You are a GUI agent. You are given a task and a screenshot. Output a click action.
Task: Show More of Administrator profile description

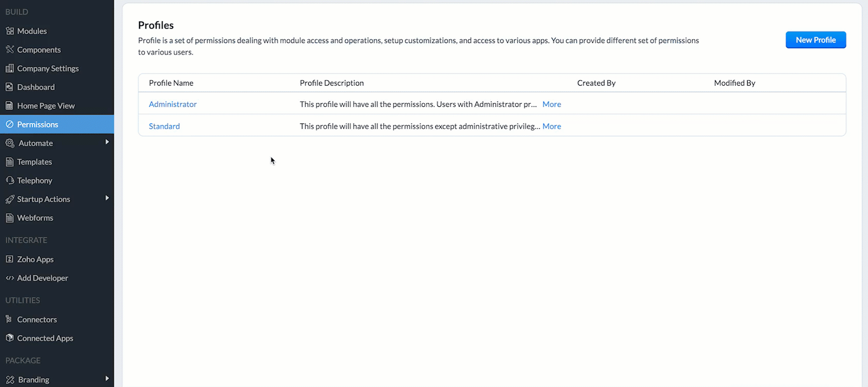(x=552, y=104)
